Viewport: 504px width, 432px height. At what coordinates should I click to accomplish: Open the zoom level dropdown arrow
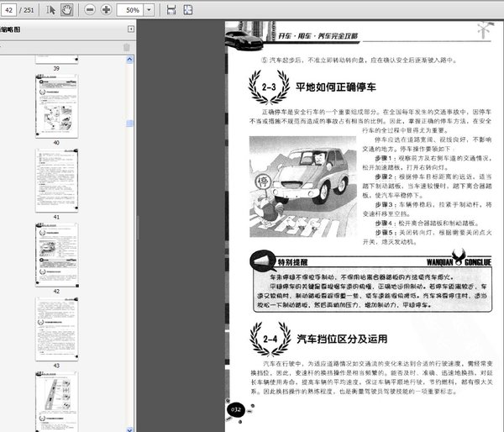tap(149, 10)
